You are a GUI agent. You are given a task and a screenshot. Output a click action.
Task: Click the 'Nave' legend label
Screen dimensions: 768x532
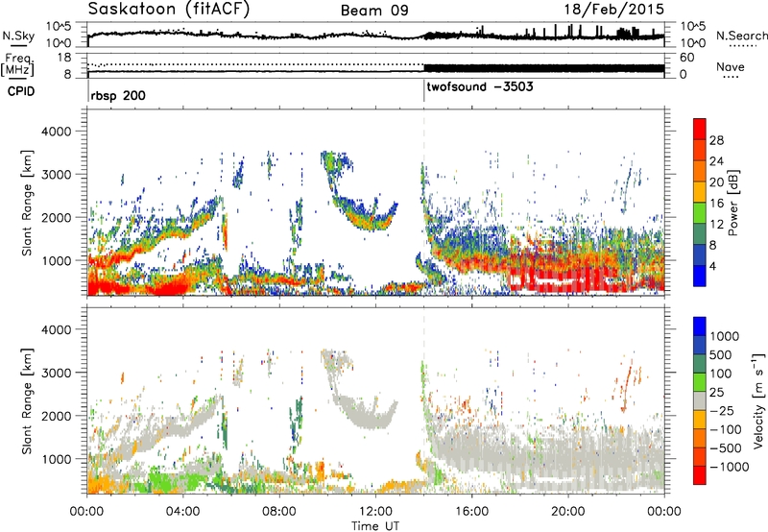pos(731,67)
